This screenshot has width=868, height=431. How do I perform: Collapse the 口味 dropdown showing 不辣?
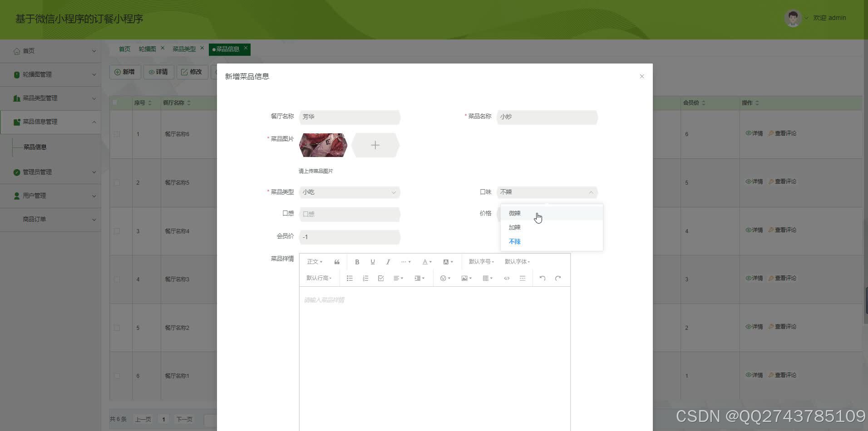point(547,192)
